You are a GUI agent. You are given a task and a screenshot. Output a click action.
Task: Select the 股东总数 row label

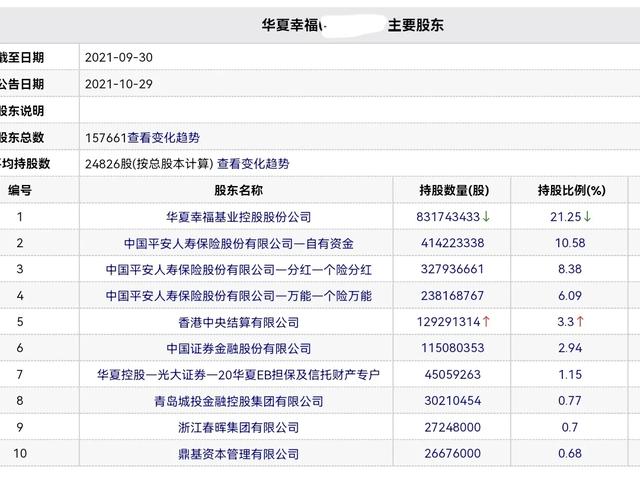(22, 137)
